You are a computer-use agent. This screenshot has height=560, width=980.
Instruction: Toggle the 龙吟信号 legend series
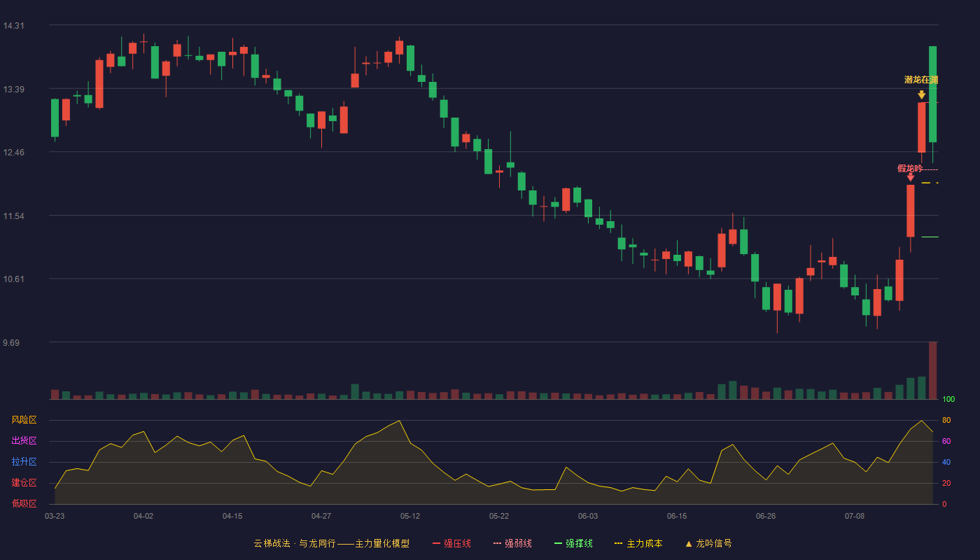coord(708,543)
